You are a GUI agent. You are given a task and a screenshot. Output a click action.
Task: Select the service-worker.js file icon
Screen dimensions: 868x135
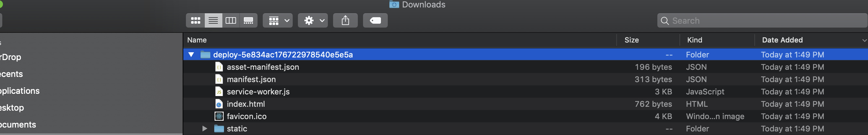click(219, 92)
